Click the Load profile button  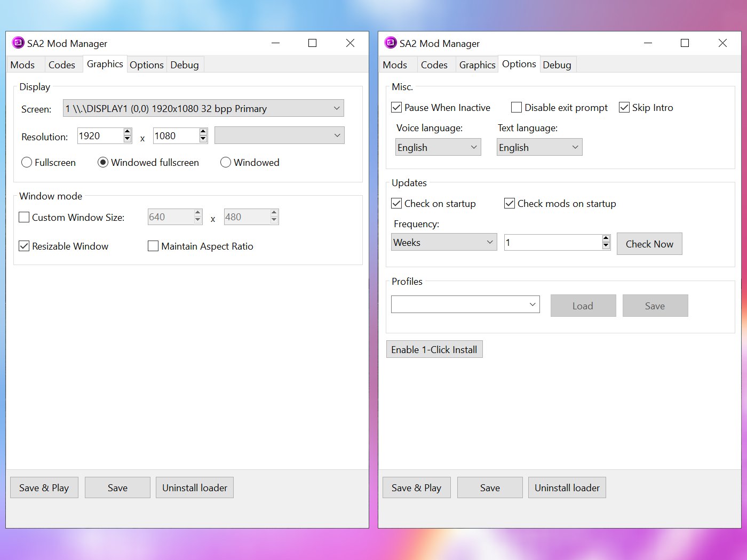click(583, 306)
